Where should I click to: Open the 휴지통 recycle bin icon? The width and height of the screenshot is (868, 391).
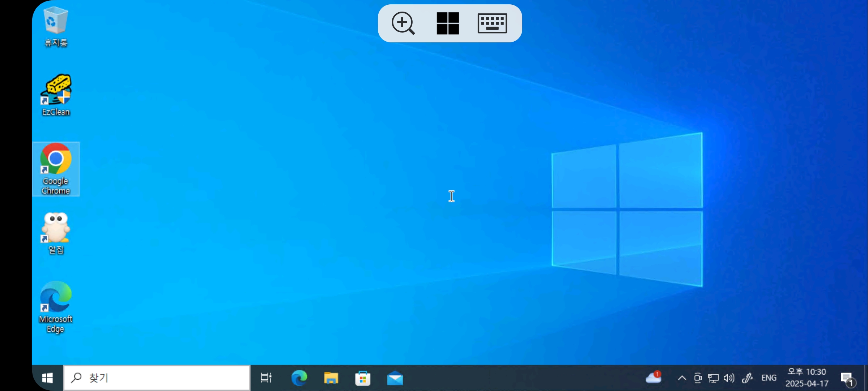[56, 26]
